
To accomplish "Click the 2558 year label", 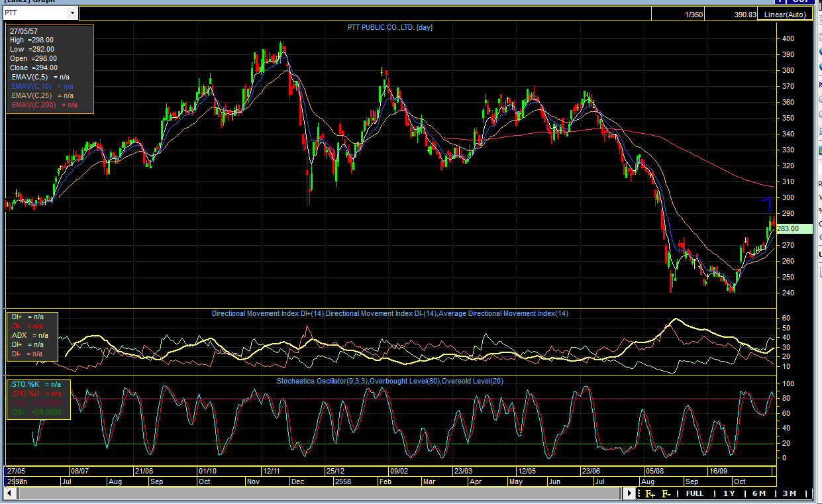I will point(342,481).
